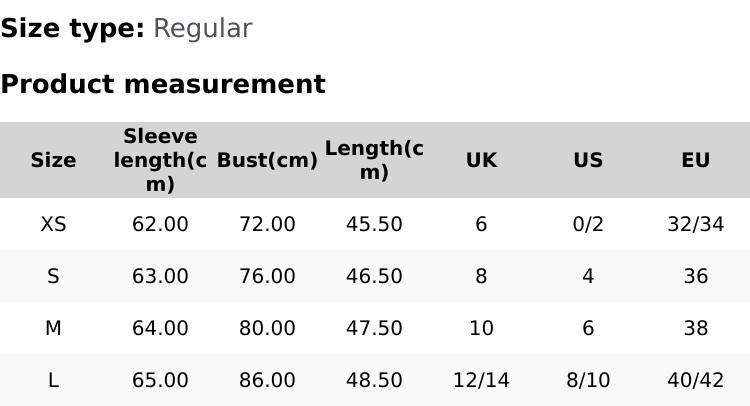Select the M size row label
The image size is (750, 406).
tap(53, 328)
